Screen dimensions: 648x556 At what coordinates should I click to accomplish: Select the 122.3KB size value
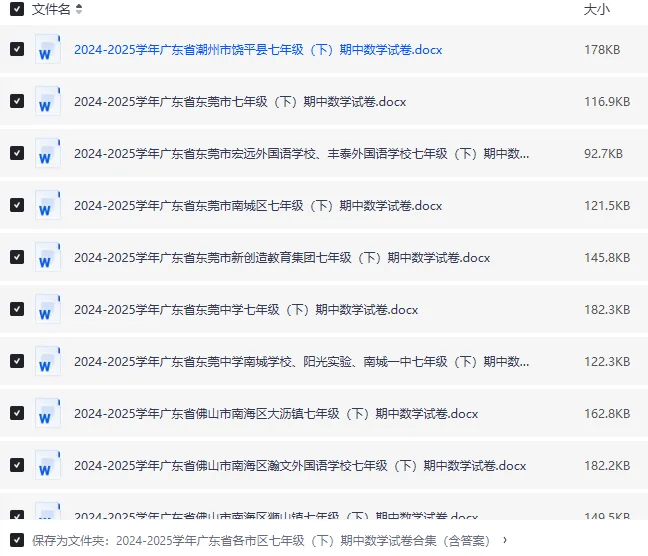pos(607,362)
